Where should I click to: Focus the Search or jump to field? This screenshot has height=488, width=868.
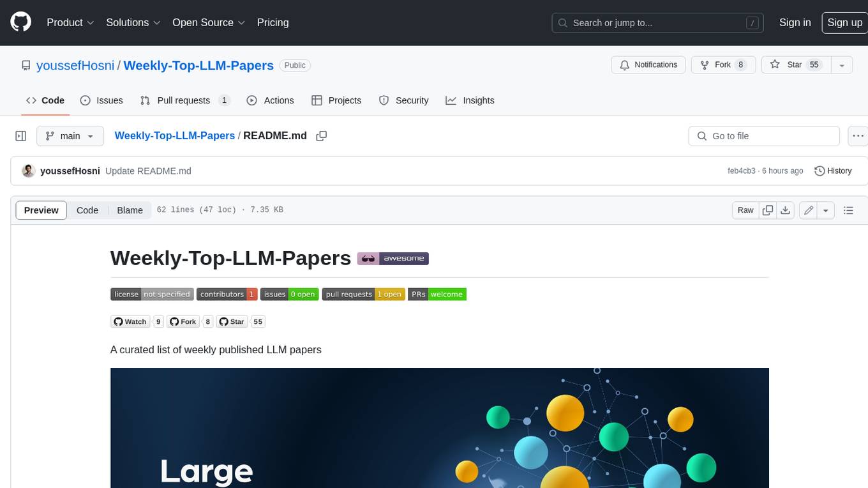click(658, 22)
